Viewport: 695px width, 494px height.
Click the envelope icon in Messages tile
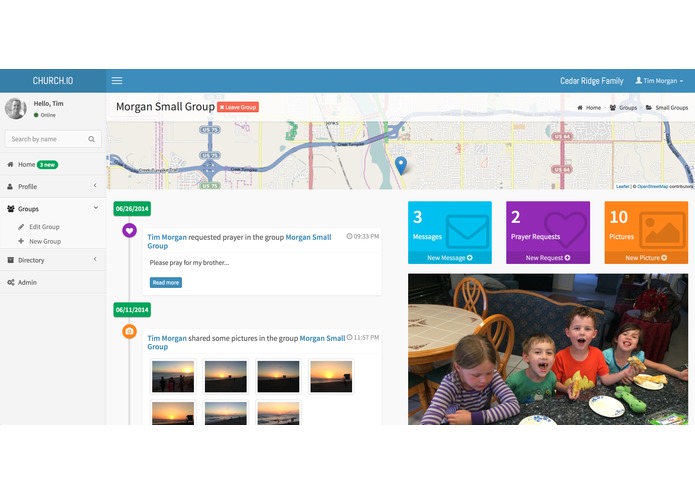pos(467,231)
